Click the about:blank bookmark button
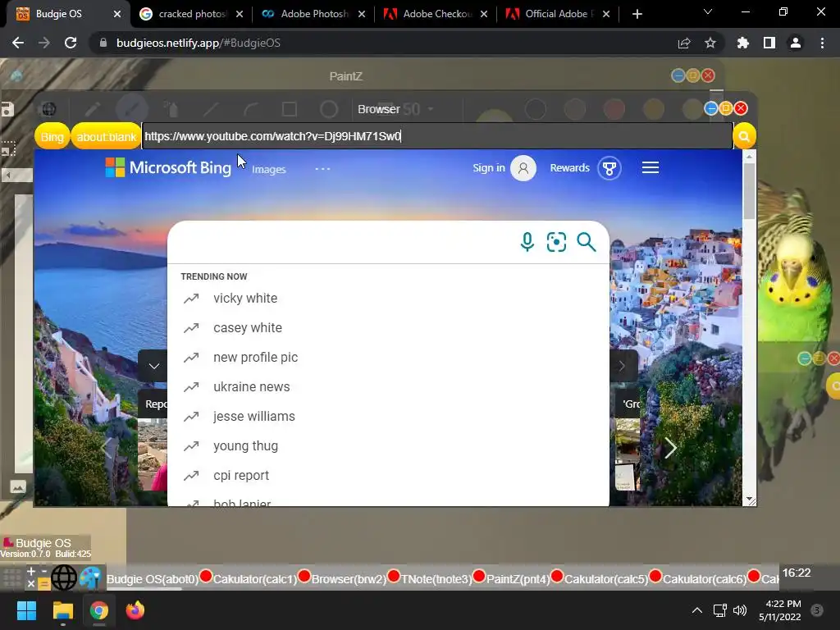 [x=106, y=137]
